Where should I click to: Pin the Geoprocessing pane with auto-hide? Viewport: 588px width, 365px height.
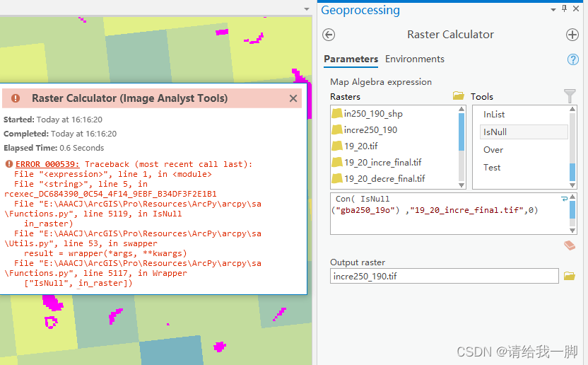564,8
